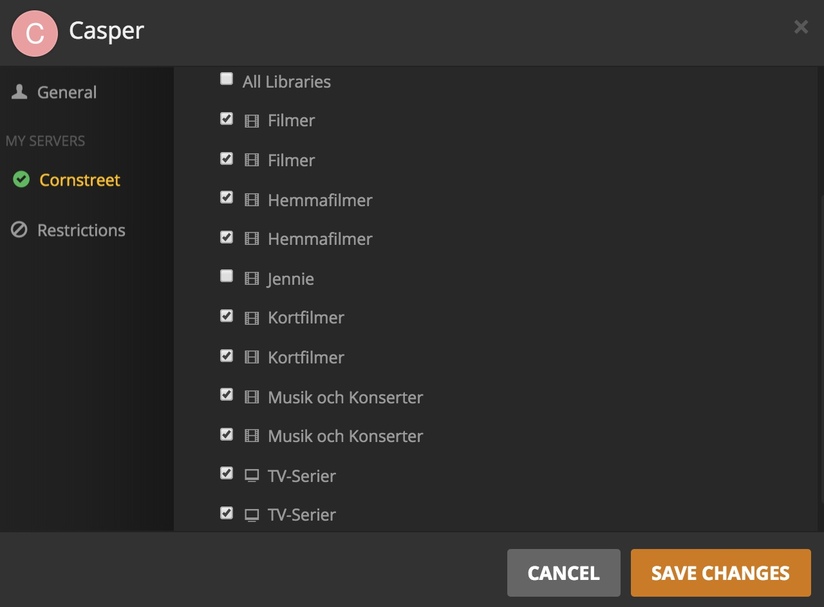Enable the All Libraries checkbox

point(227,79)
